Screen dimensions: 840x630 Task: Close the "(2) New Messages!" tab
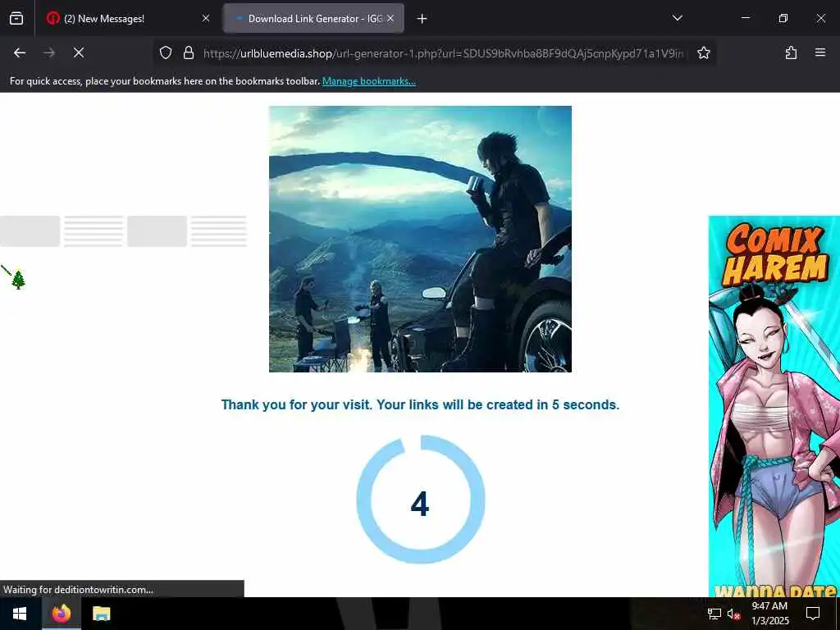click(206, 19)
